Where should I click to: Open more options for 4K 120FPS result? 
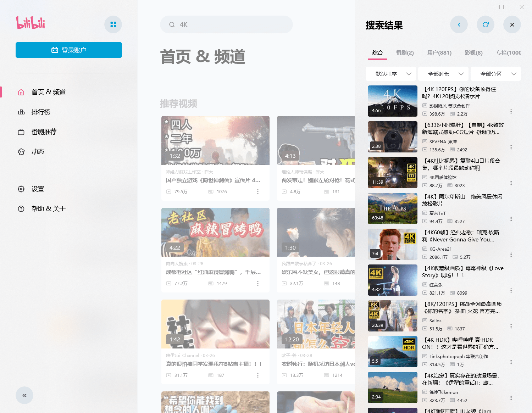click(x=511, y=111)
